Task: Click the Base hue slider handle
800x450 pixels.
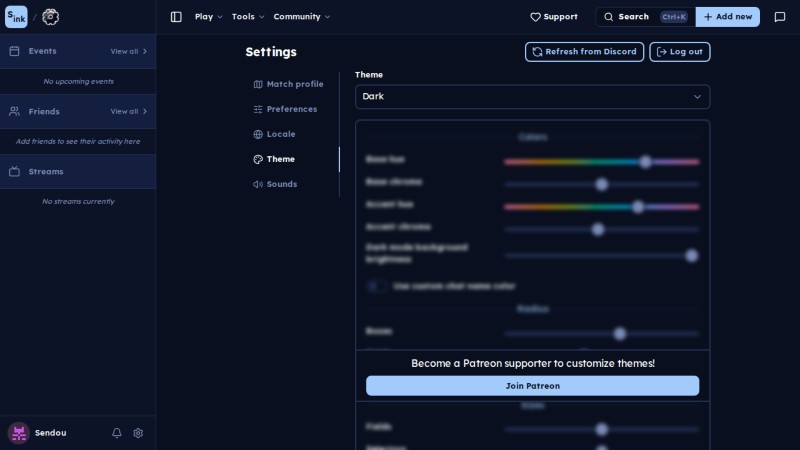Action: click(x=645, y=162)
